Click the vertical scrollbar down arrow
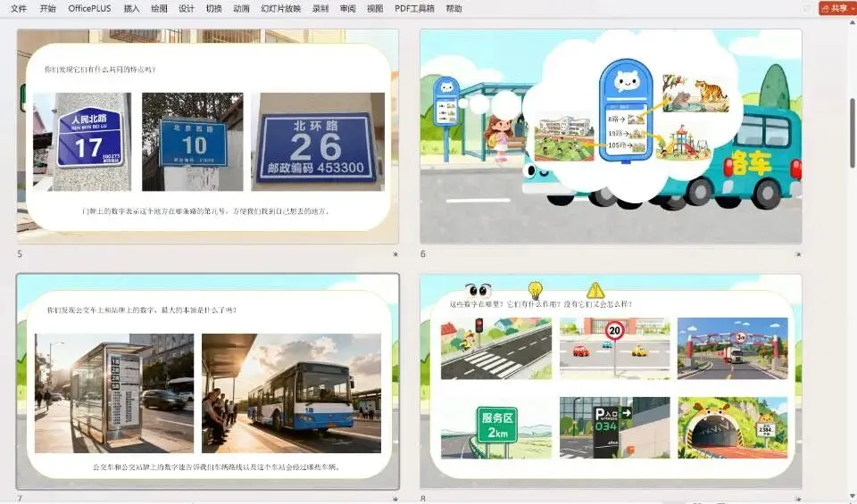857x504 pixels. click(852, 498)
